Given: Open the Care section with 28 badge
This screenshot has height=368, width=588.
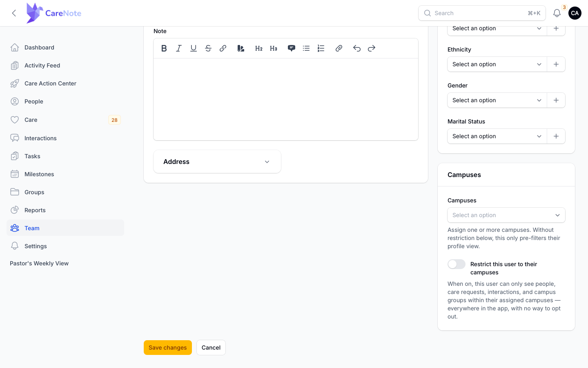Looking at the screenshot, I should click(x=65, y=120).
